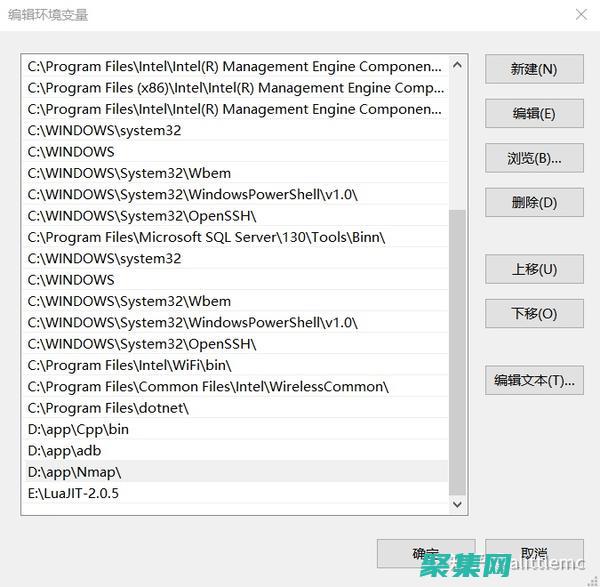Cancel the dialog with 取消
Screen dimensions: 600x587
[x=534, y=554]
